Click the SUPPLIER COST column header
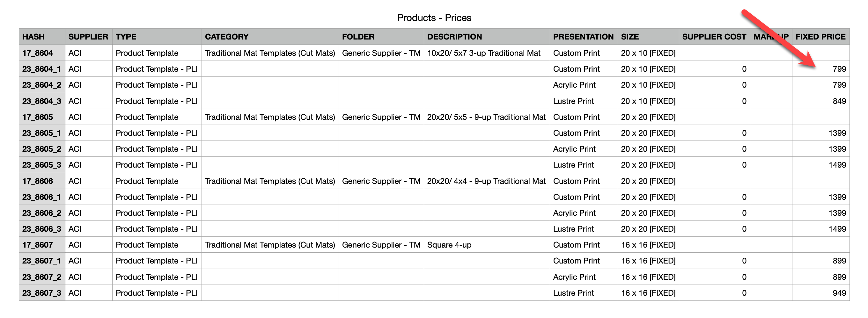The image size is (868, 318). tap(714, 37)
